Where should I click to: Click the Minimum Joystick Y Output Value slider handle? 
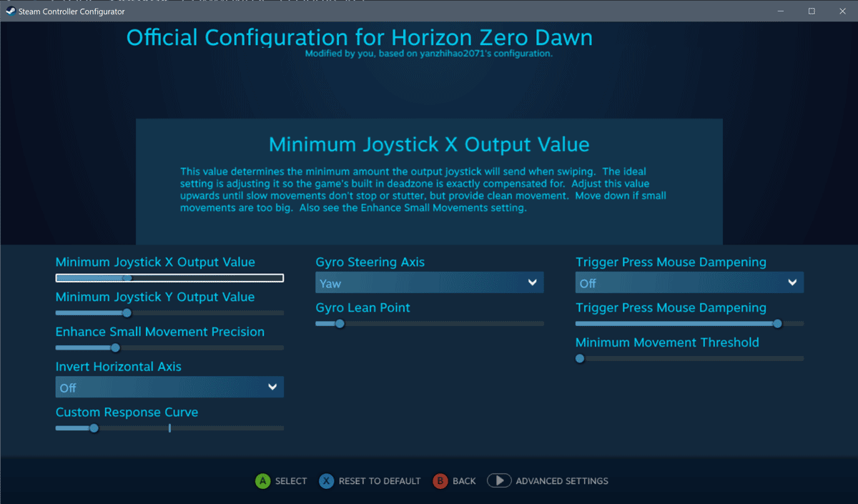tap(127, 313)
